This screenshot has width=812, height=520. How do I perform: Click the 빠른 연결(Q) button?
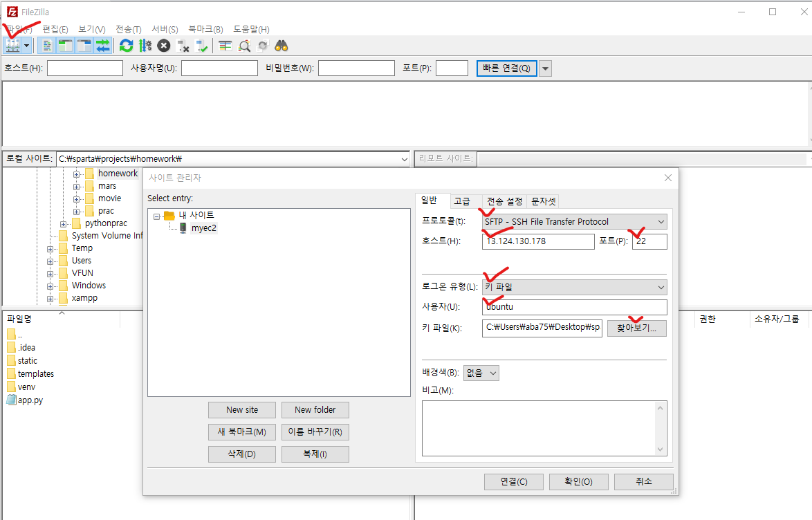click(506, 68)
